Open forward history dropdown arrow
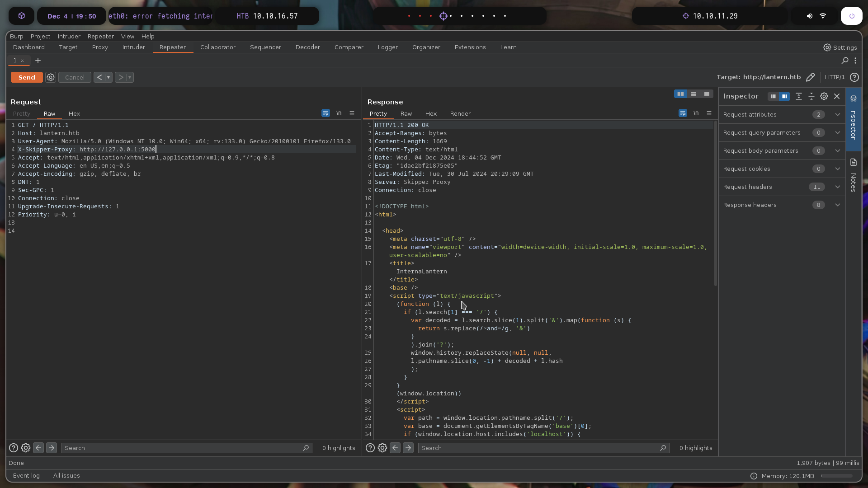Image resolution: width=868 pixels, height=488 pixels. coord(130,77)
